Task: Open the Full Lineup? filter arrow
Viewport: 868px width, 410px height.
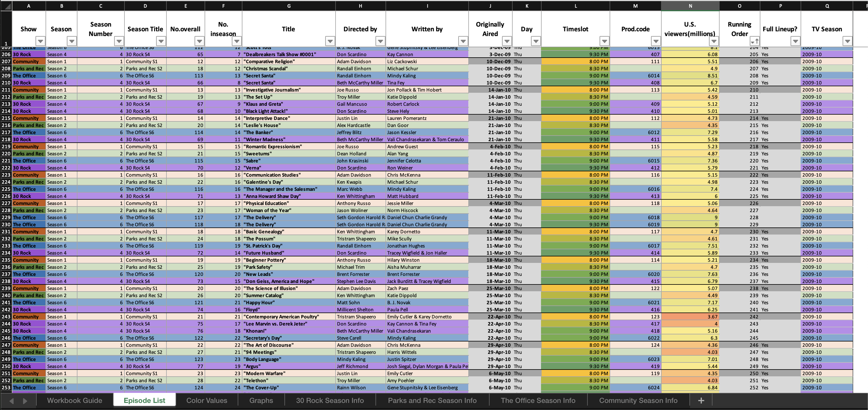Action: (795, 41)
